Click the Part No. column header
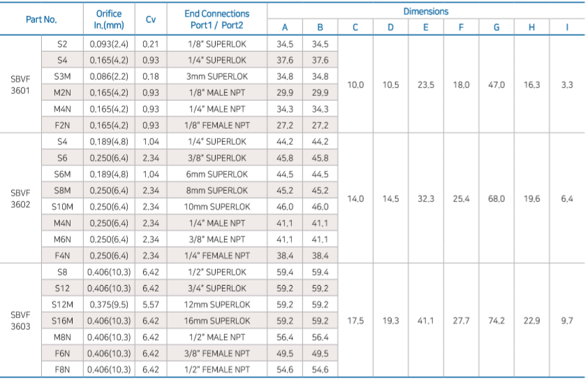The image size is (588, 381). click(41, 20)
